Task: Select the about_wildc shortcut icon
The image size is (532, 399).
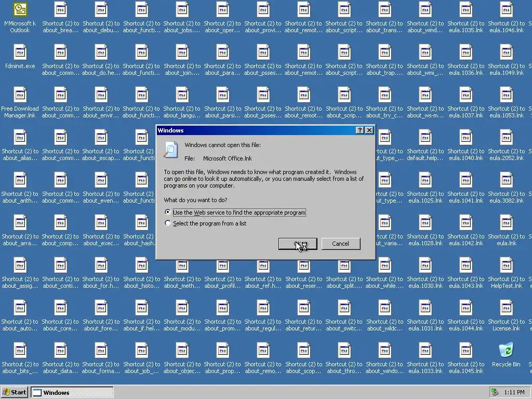Action: 384,308
